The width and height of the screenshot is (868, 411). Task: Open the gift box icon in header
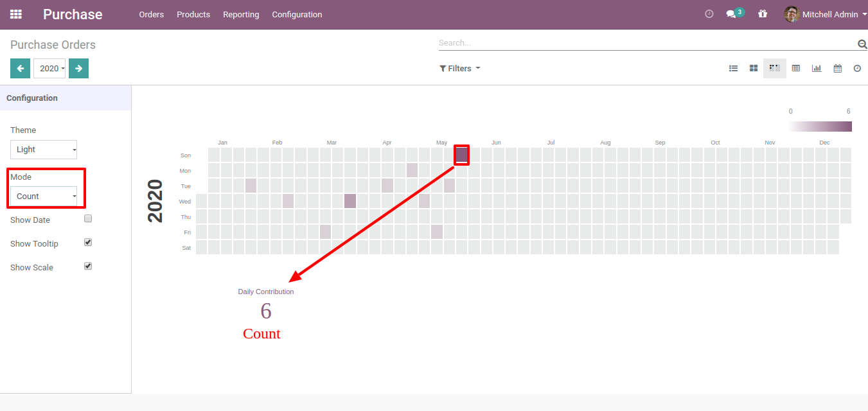pyautogui.click(x=763, y=14)
